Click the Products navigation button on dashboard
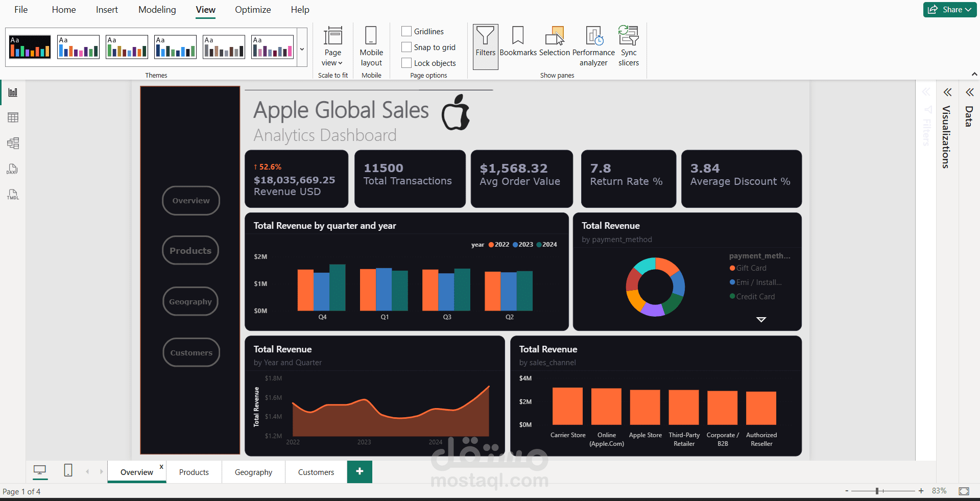980x501 pixels. (190, 250)
